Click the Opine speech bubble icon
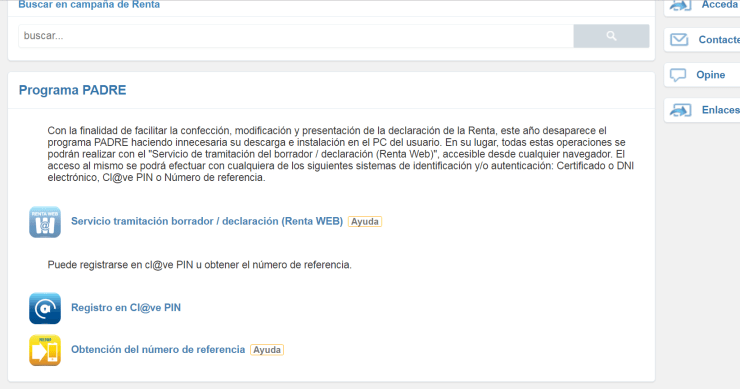The width and height of the screenshot is (740, 389). pyautogui.click(x=678, y=75)
